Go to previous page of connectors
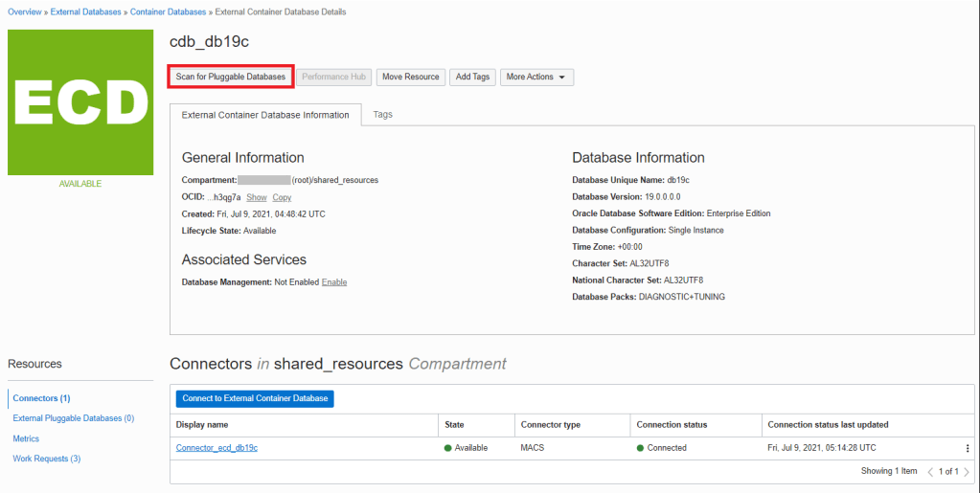This screenshot has width=980, height=493. [x=930, y=471]
